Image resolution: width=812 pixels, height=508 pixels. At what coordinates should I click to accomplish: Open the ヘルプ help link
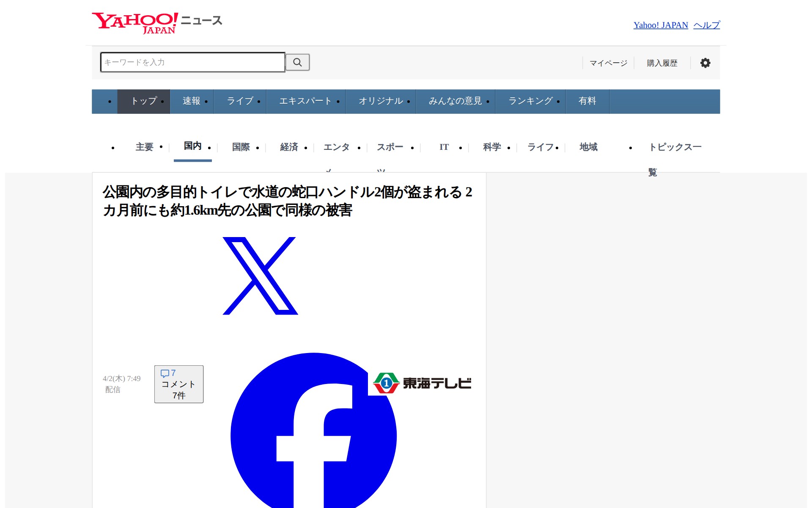tap(706, 25)
